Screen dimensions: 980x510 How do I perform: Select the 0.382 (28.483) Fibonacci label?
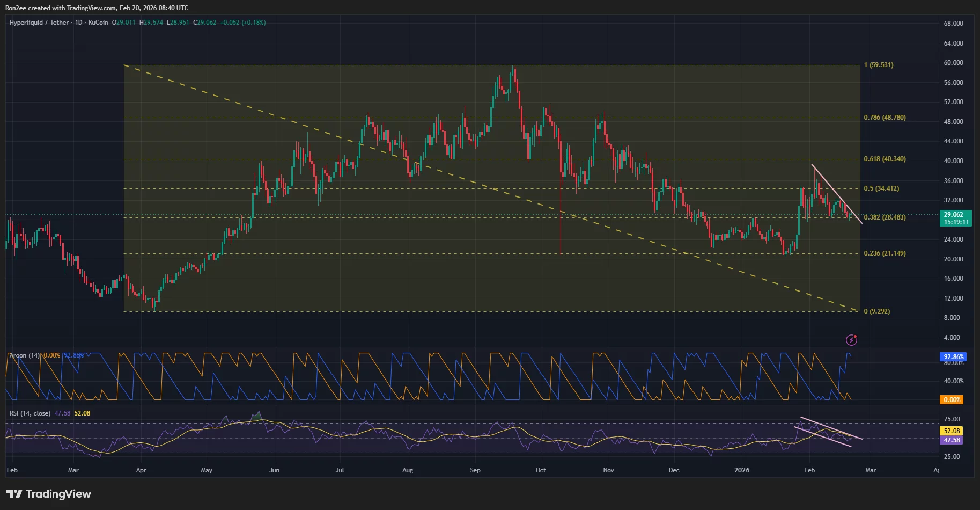tap(886, 217)
